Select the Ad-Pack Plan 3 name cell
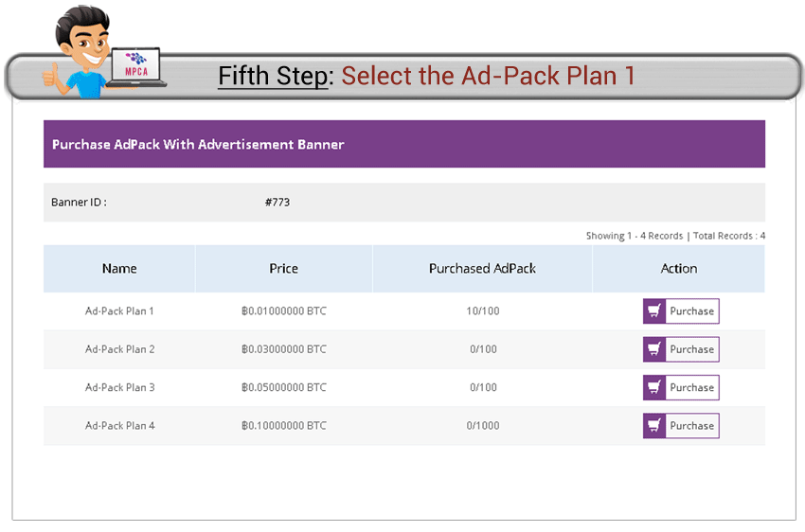This screenshot has height=532, width=805. 119,387
